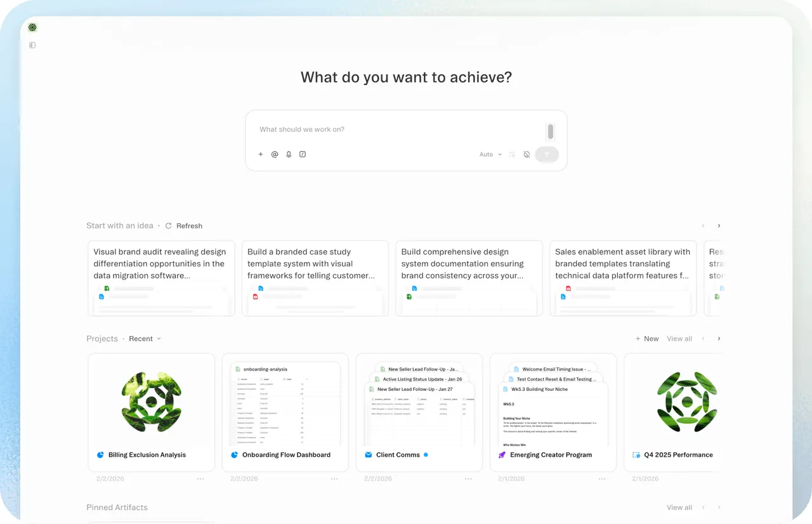This screenshot has width=812, height=524.
Task: Click the Onboarding Flow Dashboard pie chart icon
Action: [x=234, y=455]
